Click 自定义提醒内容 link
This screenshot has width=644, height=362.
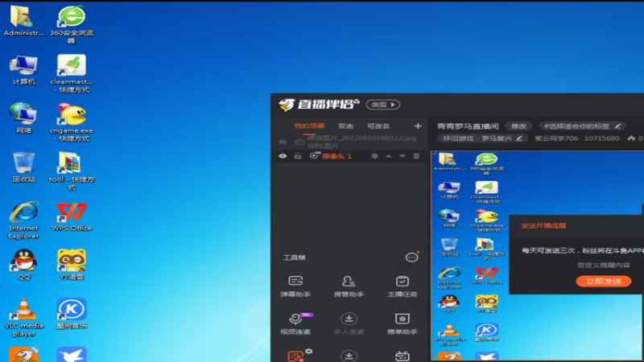click(x=604, y=265)
